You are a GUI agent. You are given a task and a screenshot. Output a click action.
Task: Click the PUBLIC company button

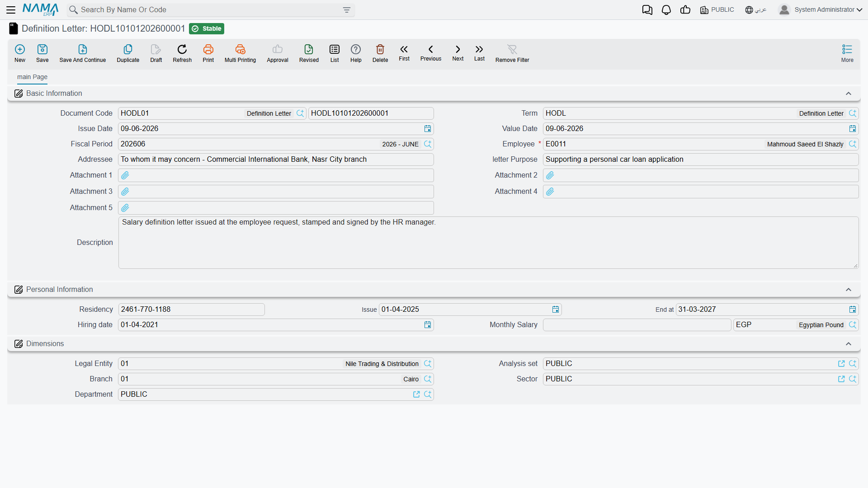click(717, 9)
